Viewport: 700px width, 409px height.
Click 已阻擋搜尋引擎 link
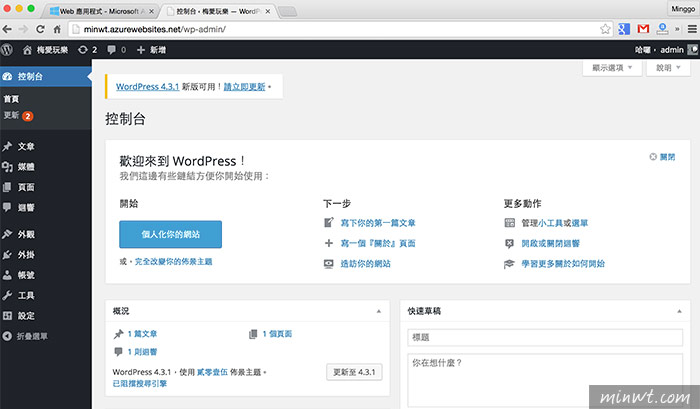[140, 384]
